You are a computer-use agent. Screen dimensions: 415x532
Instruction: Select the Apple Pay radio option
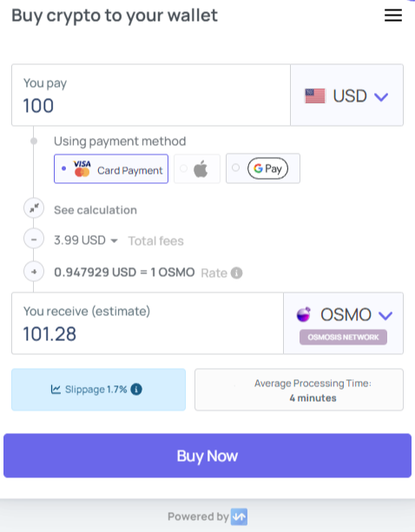[x=197, y=168]
